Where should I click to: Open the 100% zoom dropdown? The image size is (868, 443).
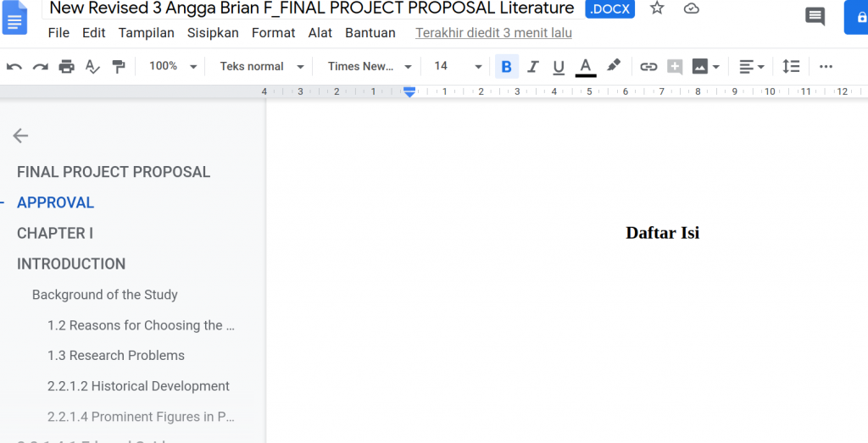pyautogui.click(x=173, y=66)
